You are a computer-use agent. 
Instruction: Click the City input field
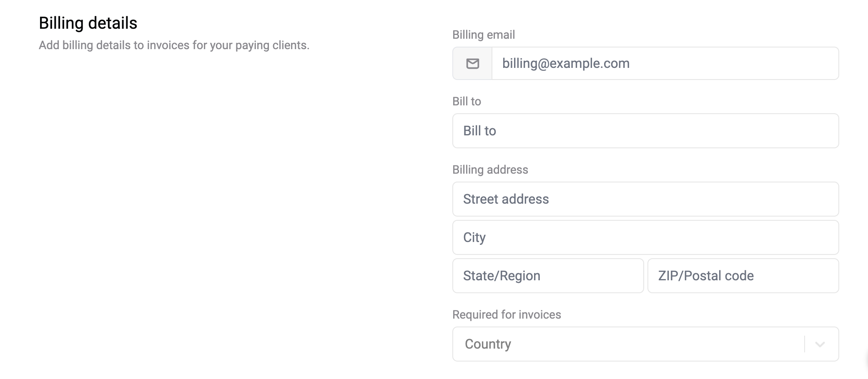pyautogui.click(x=645, y=237)
